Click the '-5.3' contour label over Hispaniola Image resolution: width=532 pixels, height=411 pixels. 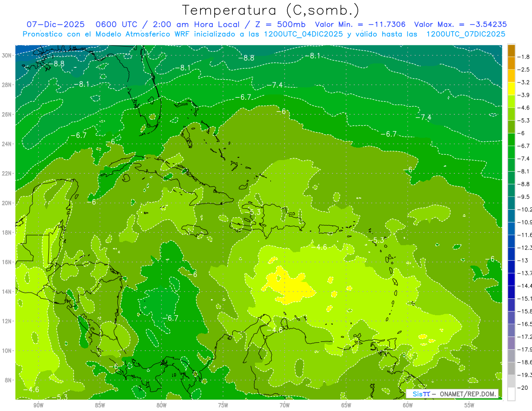252,212
